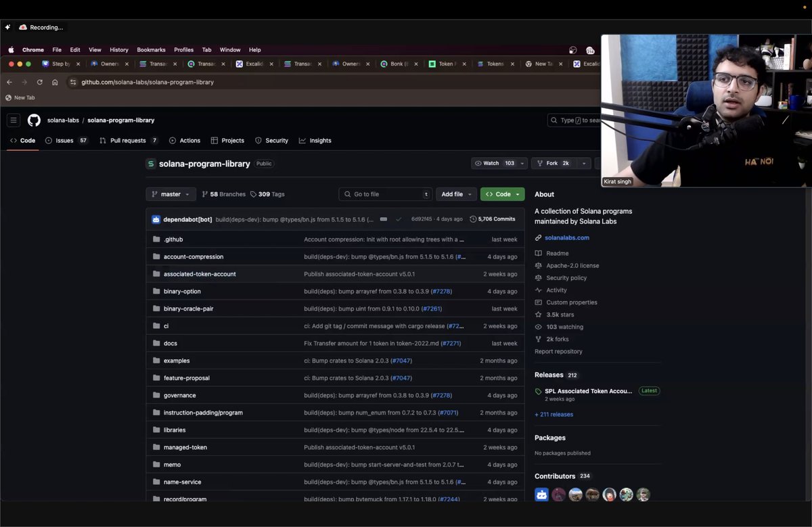Open the Insights tab

pos(315,141)
